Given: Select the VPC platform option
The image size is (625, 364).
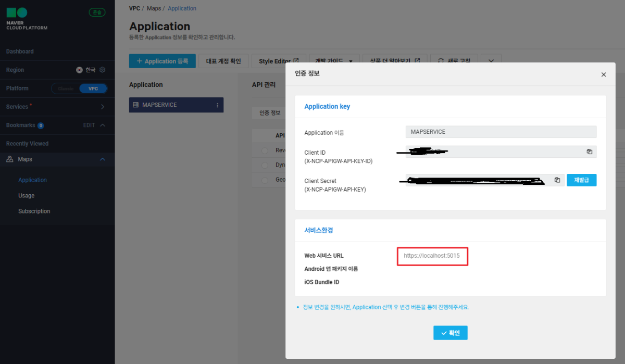Looking at the screenshot, I should click(93, 89).
